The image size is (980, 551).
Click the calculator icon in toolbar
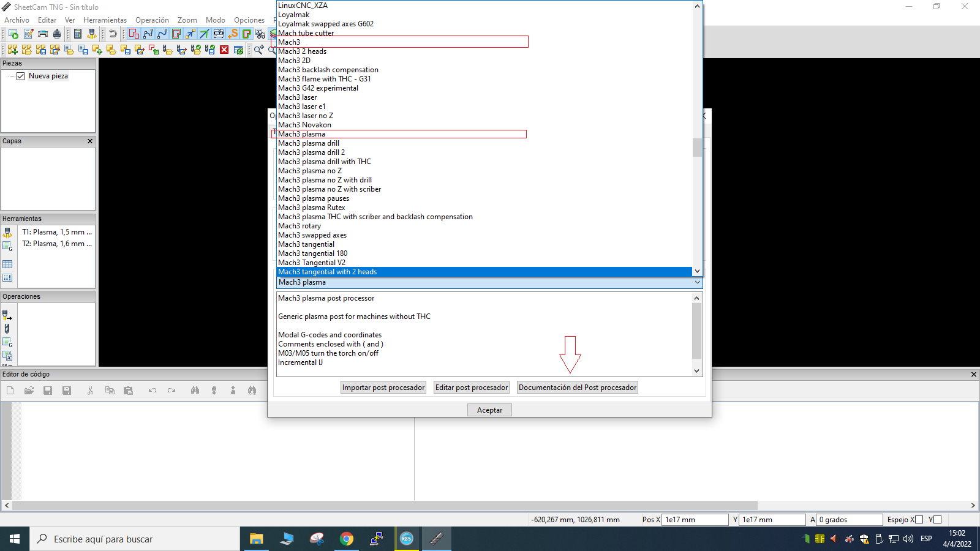pyautogui.click(x=78, y=34)
